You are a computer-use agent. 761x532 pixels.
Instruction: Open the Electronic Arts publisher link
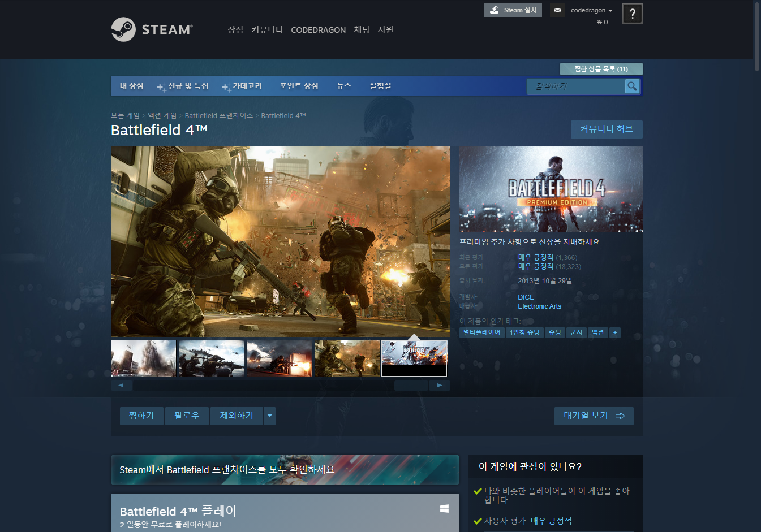pyautogui.click(x=540, y=306)
